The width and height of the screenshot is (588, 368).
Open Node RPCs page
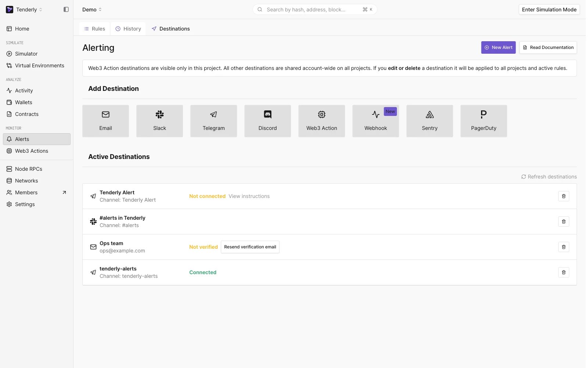click(36, 169)
